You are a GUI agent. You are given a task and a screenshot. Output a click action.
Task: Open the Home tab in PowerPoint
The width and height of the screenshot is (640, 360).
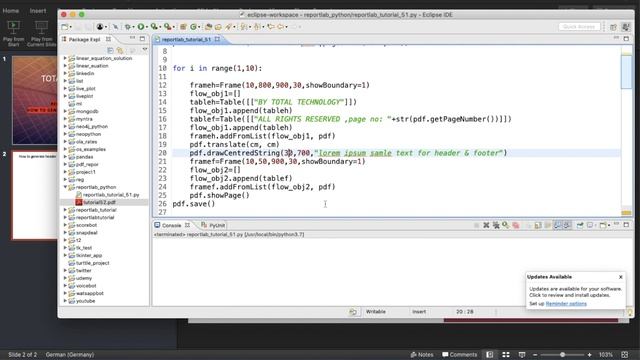tap(11, 11)
